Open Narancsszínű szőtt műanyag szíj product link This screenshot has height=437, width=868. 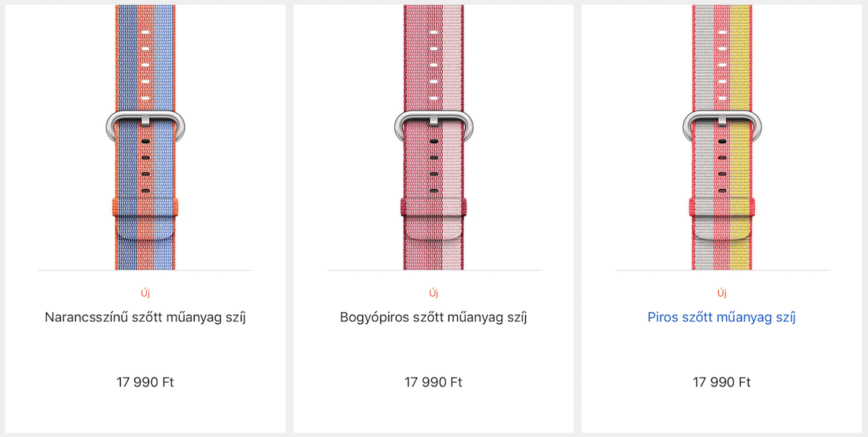[145, 317]
